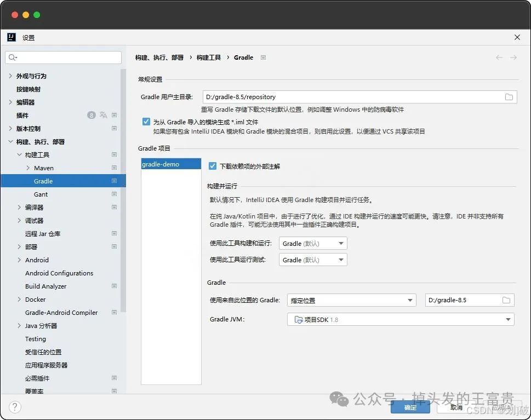Select gradle-demo in Gradle 项目 list
This screenshot has width=531, height=420.
tap(171, 164)
